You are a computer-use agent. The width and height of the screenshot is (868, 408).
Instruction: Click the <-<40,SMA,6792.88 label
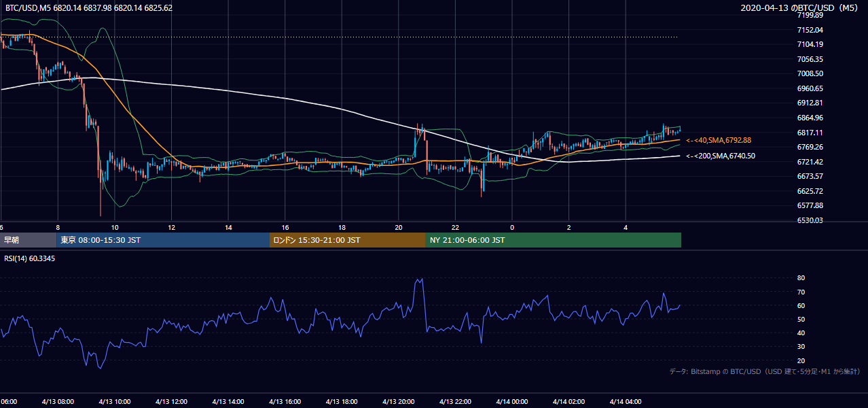pyautogui.click(x=719, y=140)
